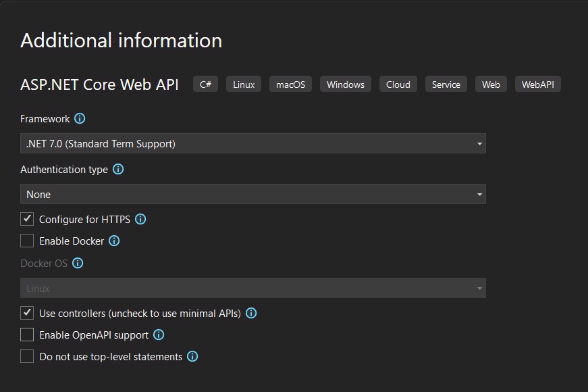Open Authentication type dropdown showing None

[x=253, y=194]
